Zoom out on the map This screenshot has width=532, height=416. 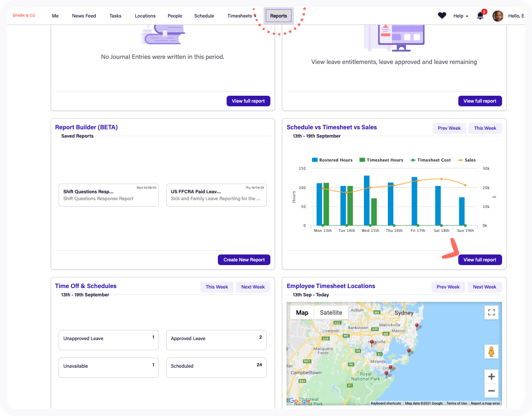pyautogui.click(x=491, y=391)
